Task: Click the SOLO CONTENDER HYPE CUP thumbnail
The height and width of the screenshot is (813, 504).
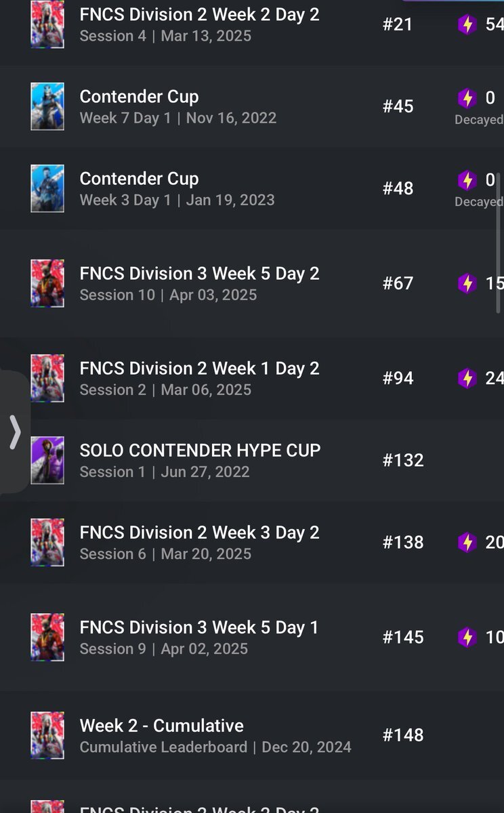Action: tap(47, 460)
